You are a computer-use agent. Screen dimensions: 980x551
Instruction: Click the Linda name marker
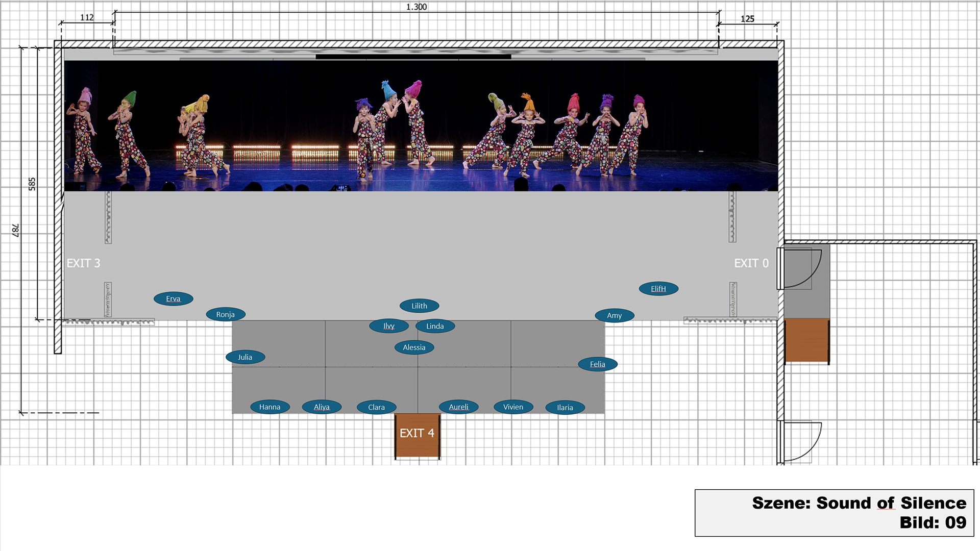pyautogui.click(x=435, y=326)
